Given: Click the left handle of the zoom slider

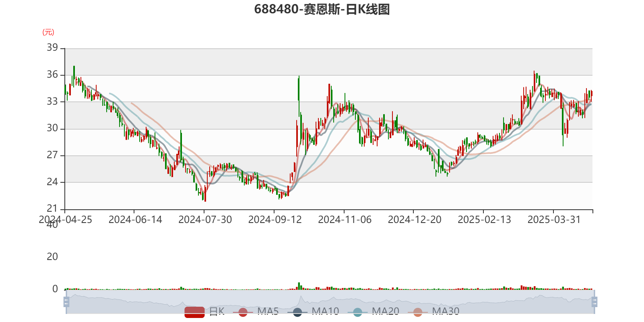Looking at the screenshot, I should coord(66,302).
